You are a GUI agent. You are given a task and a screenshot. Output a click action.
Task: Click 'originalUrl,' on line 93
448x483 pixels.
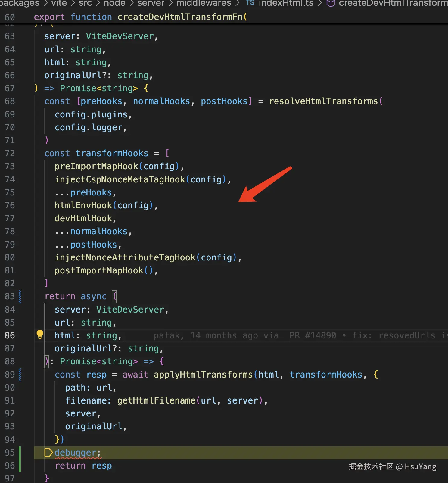click(96, 426)
